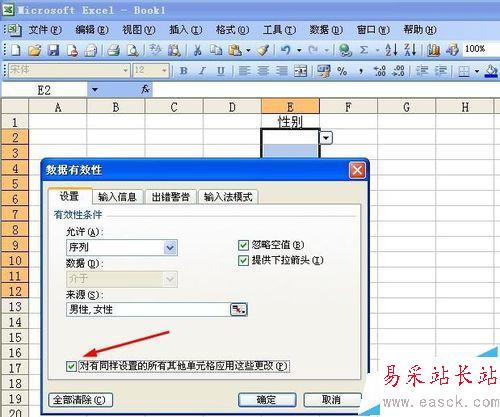Toggle Bold formatting
500x417 pixels.
pos(183,71)
